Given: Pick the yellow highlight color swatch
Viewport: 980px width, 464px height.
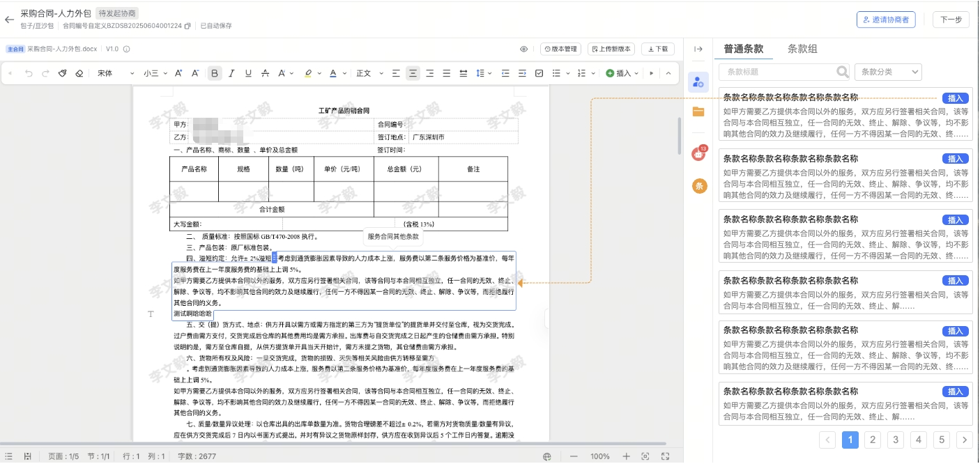Looking at the screenshot, I should [308, 73].
